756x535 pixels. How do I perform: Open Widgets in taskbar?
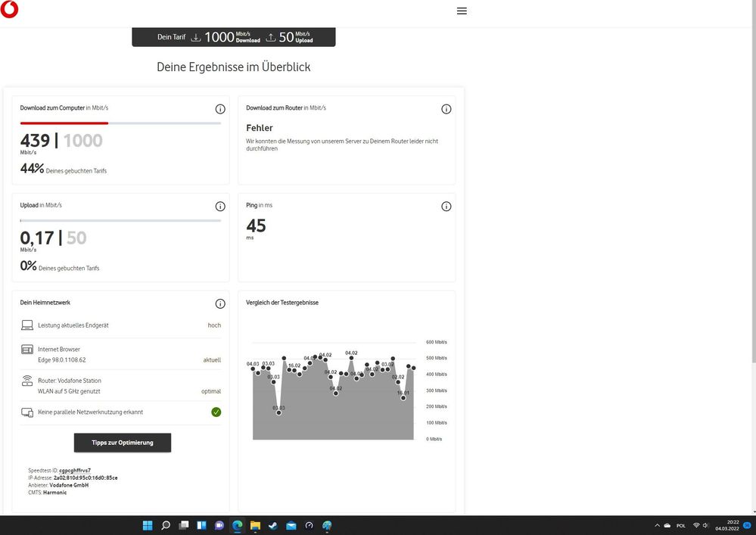tap(201, 525)
